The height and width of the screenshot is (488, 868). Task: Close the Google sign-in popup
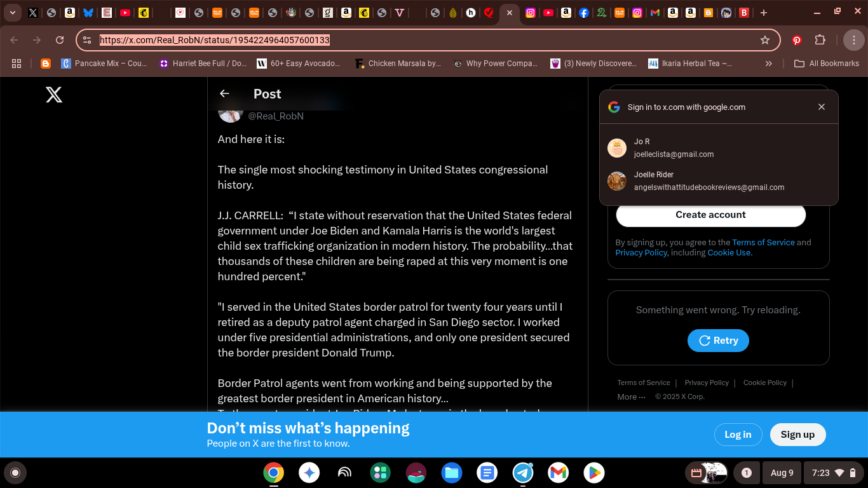(822, 107)
